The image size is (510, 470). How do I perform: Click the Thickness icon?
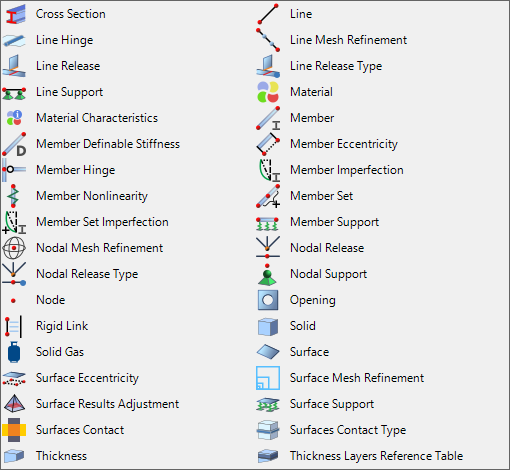(14, 456)
